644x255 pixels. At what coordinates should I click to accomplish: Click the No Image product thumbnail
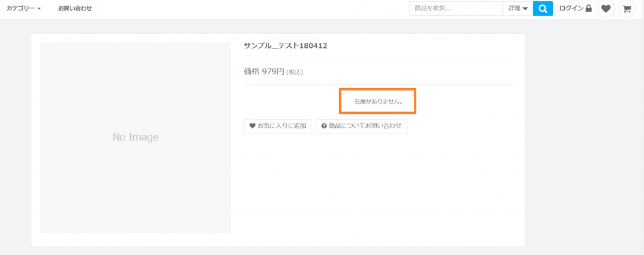click(135, 137)
